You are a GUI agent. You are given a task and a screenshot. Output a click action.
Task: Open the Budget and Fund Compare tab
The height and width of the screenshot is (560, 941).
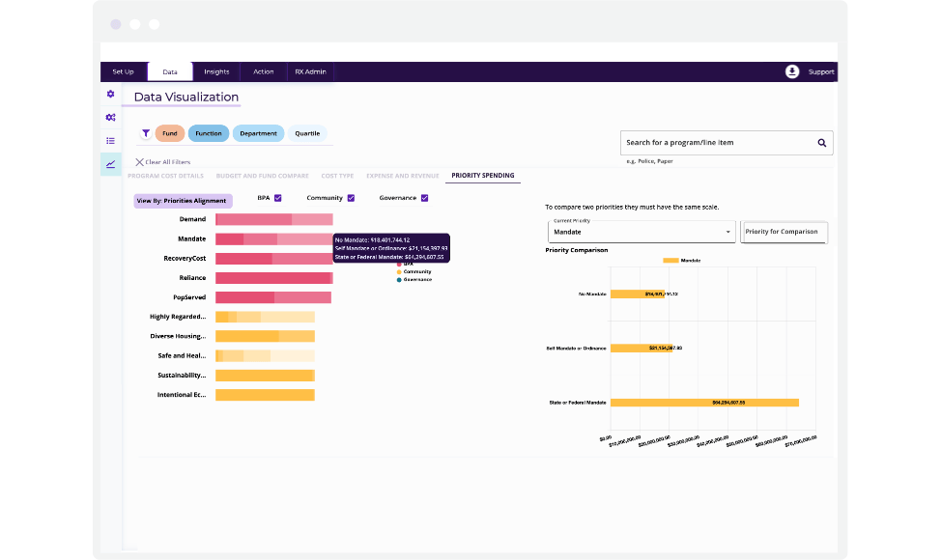click(x=262, y=176)
